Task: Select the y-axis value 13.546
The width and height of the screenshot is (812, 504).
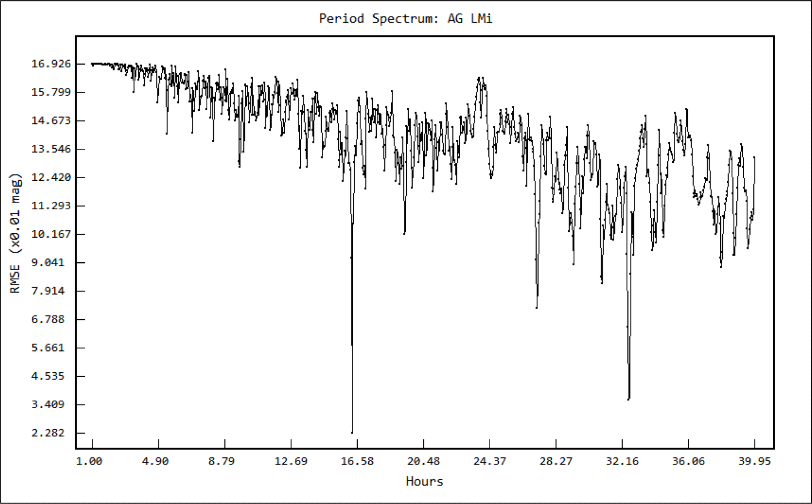Action: [51, 149]
